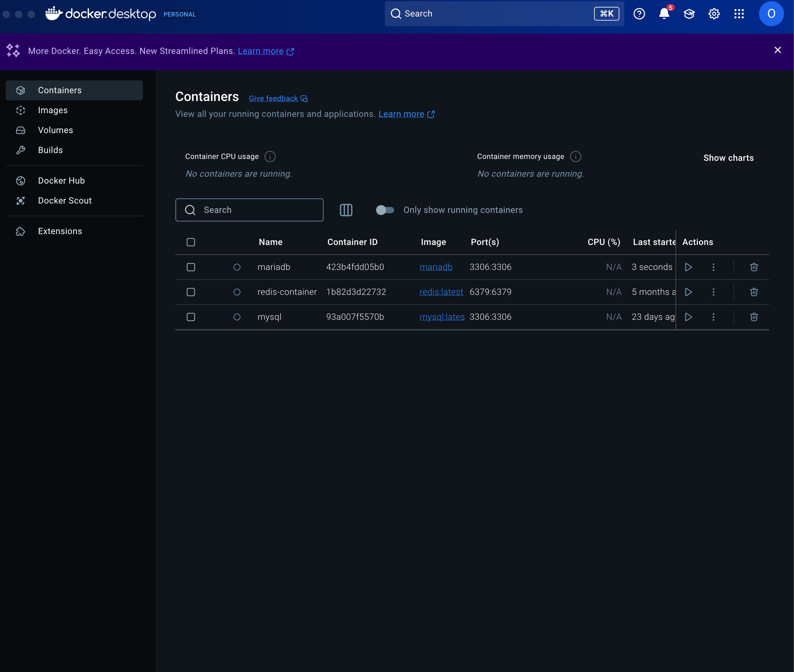Open more actions menu for mysql

click(x=713, y=317)
